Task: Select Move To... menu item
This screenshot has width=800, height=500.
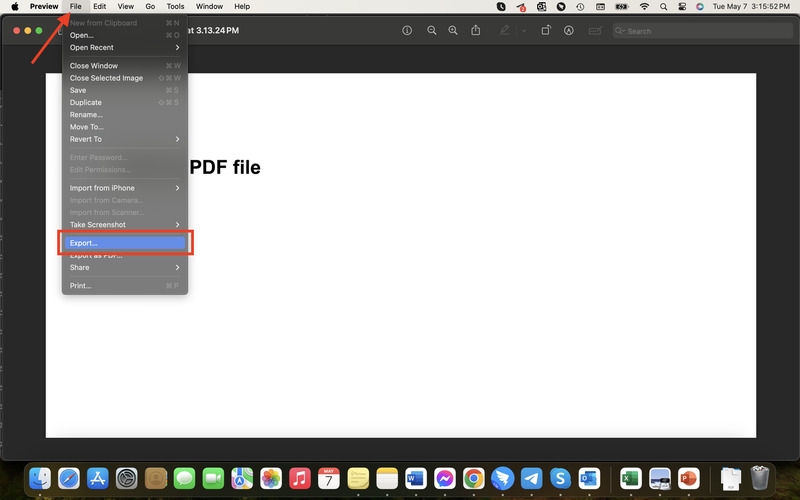Action: point(125,127)
